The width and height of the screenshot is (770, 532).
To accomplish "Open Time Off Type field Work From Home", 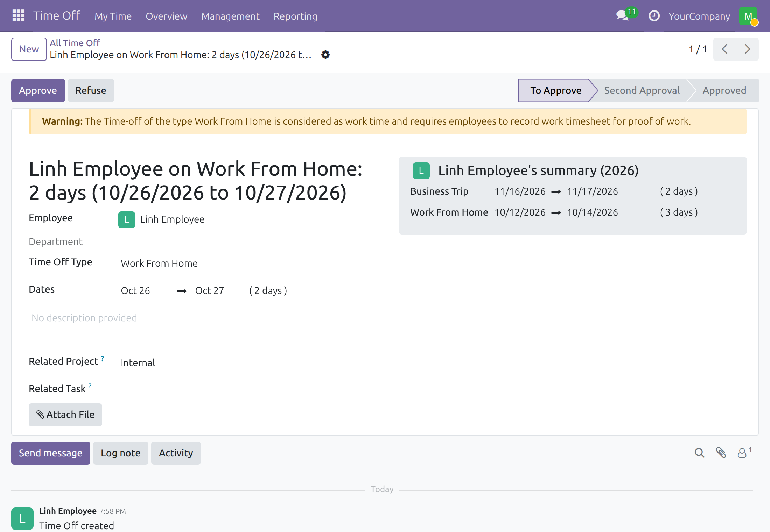I will click(159, 263).
